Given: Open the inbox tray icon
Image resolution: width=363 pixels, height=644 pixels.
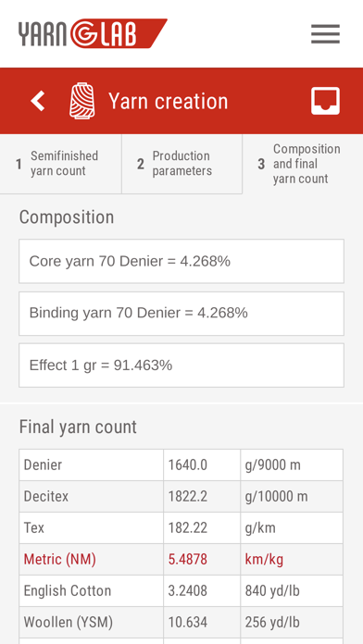Looking at the screenshot, I should tap(325, 101).
